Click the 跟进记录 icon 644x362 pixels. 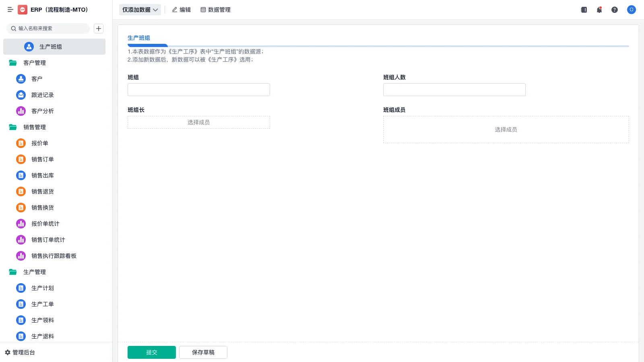tap(21, 95)
